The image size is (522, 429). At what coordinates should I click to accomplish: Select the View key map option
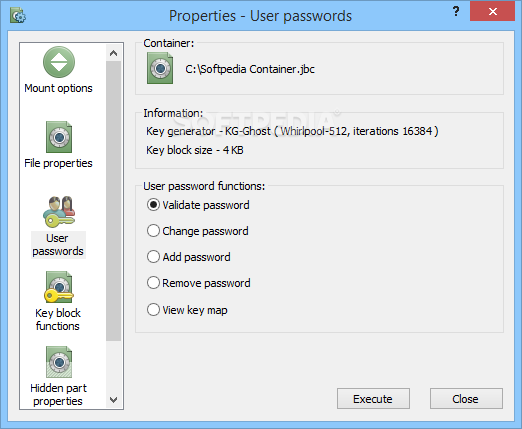(153, 310)
